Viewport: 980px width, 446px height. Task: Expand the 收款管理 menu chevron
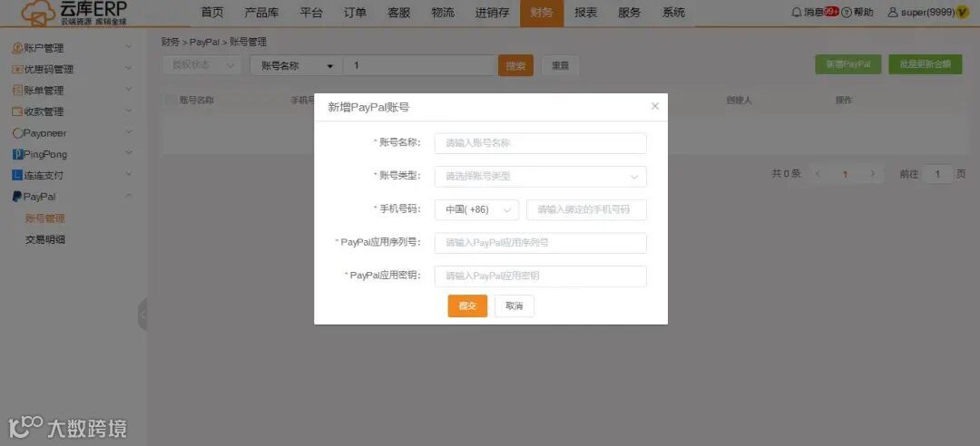[x=128, y=111]
